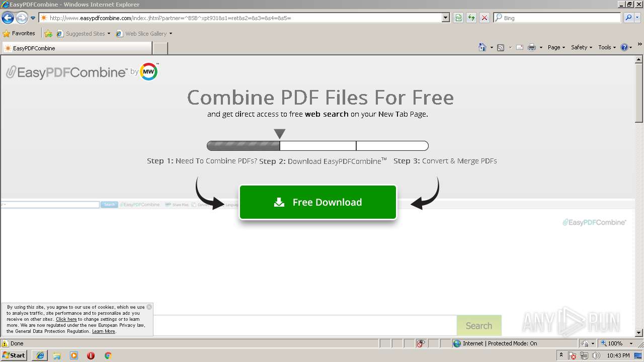This screenshot has width=644, height=362.
Task: Click the magnifier search button
Action: pyautogui.click(x=628, y=18)
